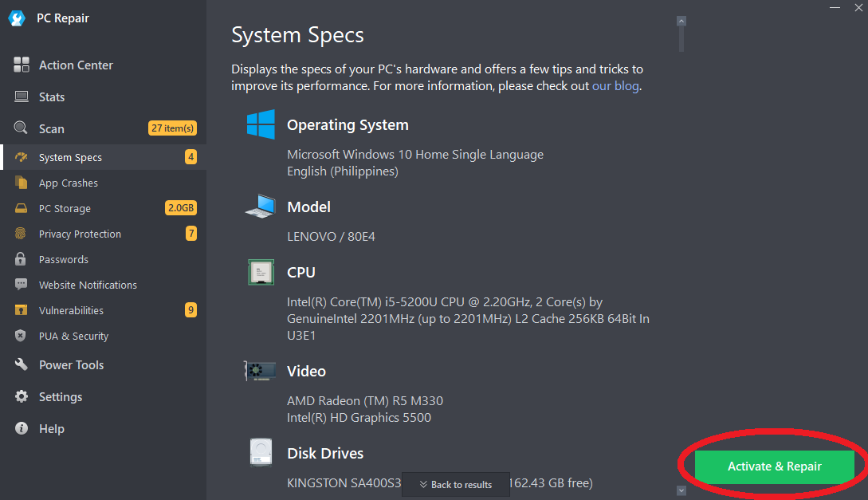Go to Vulnerabilities page

[103, 310]
